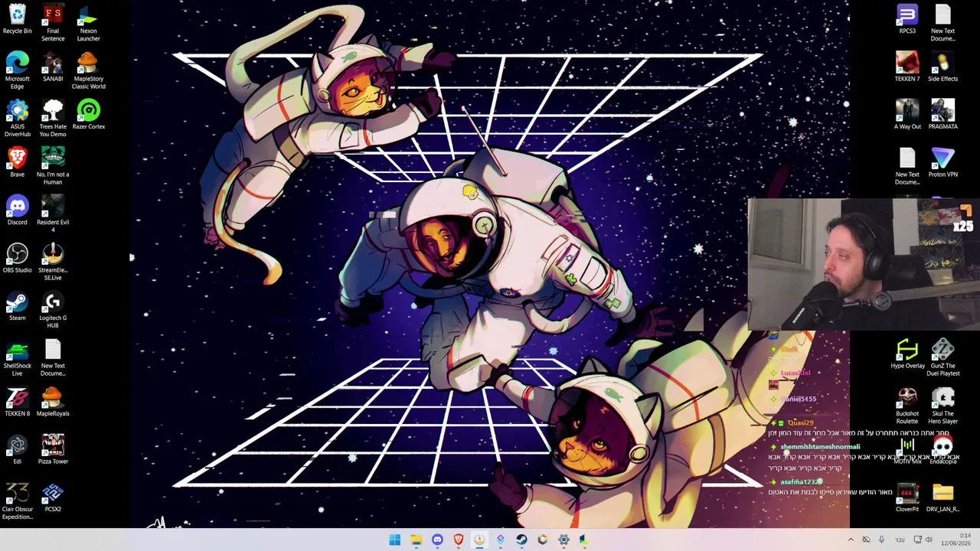Select the Discord desktop shortcut
The width and height of the screenshot is (980, 551).
[17, 210]
